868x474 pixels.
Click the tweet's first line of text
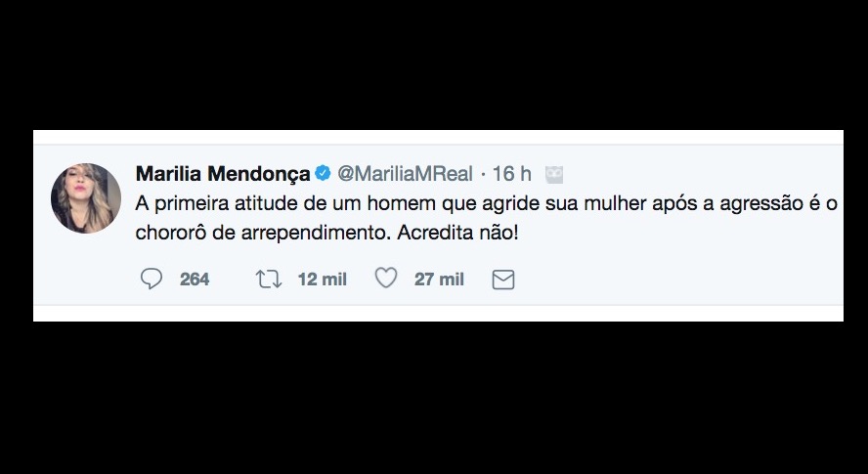[486, 204]
